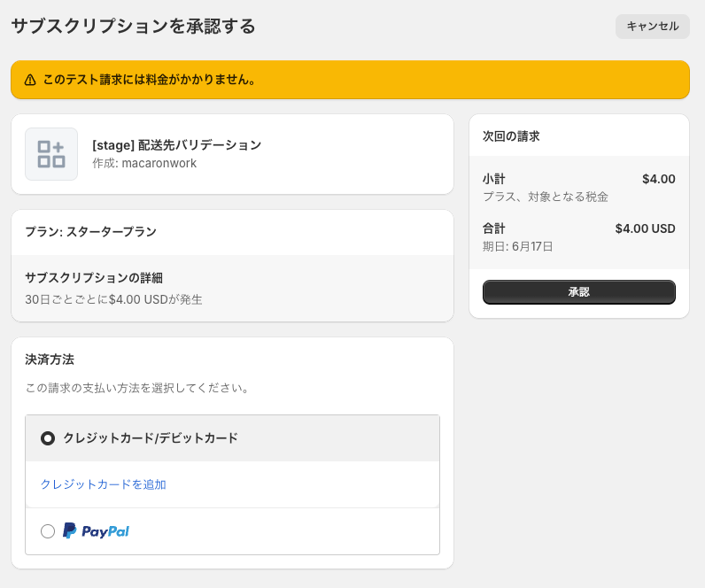Click the due date 期日: 6月17日 text

[517, 246]
